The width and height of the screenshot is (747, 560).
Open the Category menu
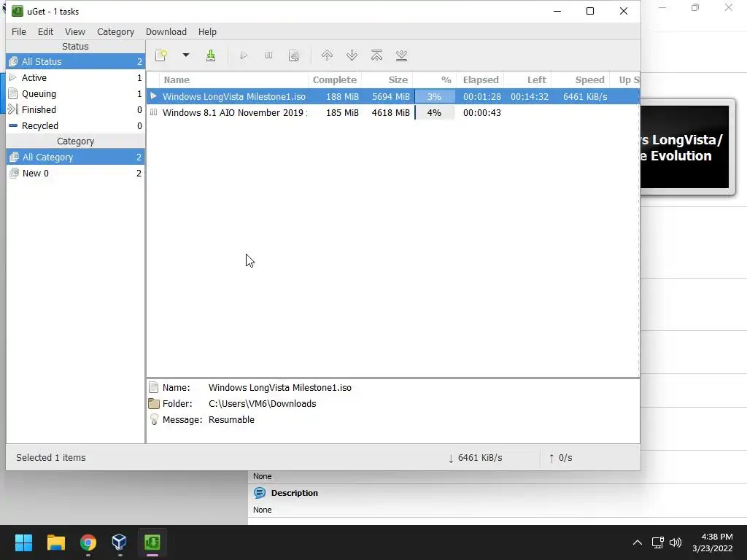(116, 32)
